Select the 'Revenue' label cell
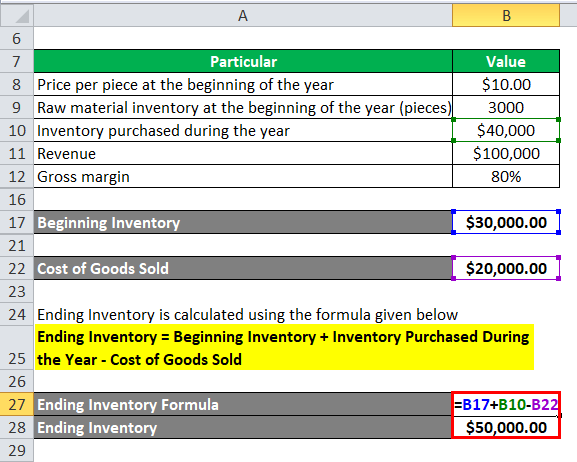The width and height of the screenshot is (577, 462). pyautogui.click(x=243, y=153)
